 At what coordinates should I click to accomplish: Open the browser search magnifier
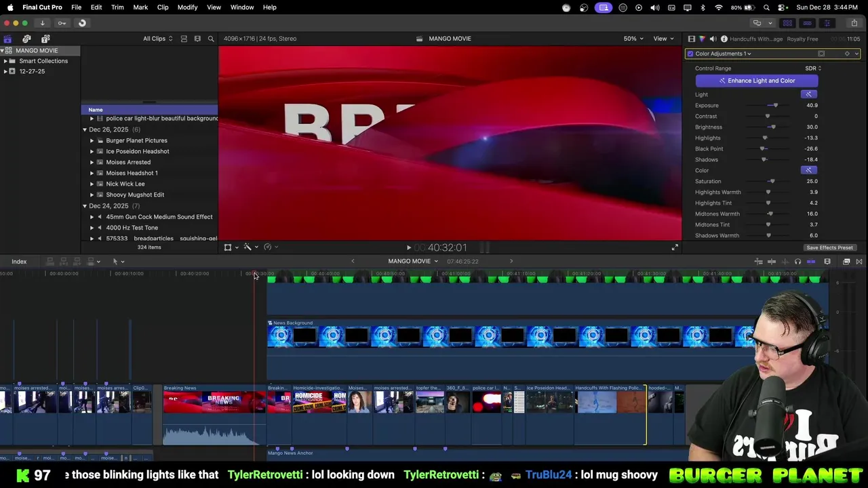click(211, 39)
